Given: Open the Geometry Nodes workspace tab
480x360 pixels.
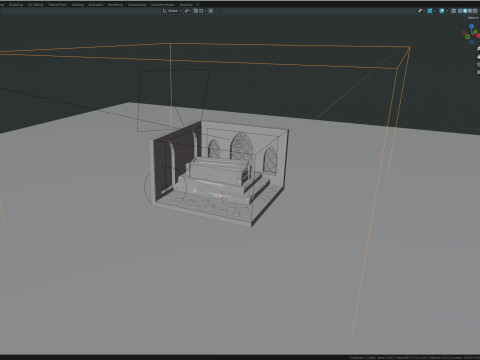Looking at the screenshot, I should click(x=163, y=5).
